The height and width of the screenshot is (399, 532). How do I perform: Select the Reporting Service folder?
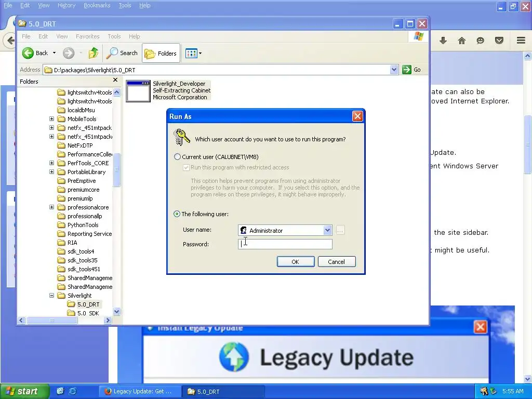(85, 234)
